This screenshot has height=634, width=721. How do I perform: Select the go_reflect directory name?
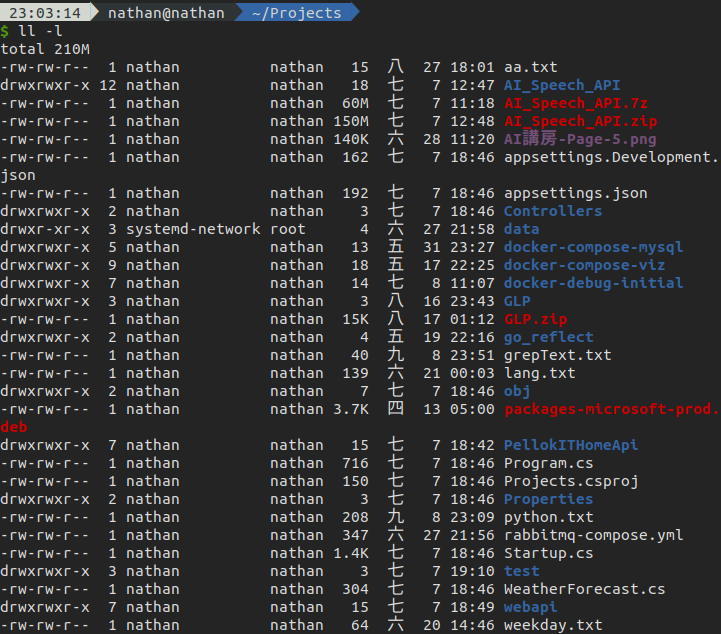[549, 337]
